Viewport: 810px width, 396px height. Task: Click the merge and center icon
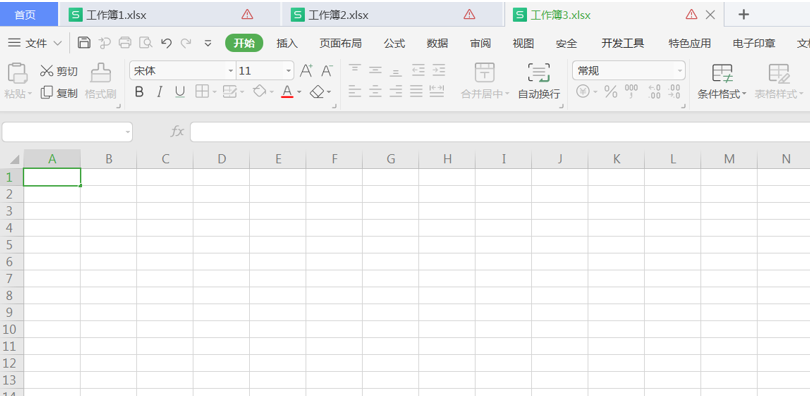coord(485,72)
